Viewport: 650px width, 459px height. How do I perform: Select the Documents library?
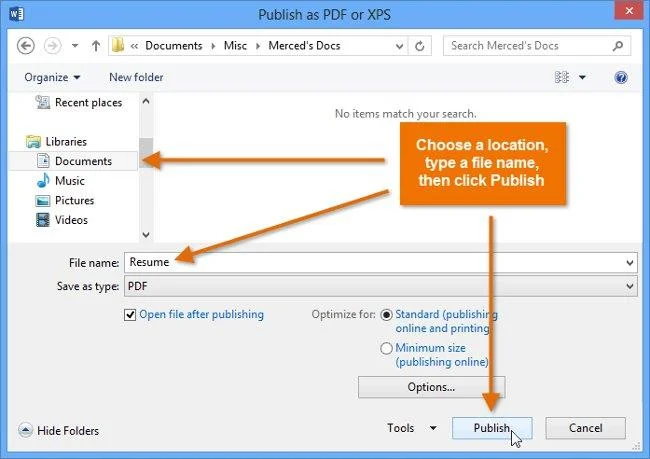[x=73, y=161]
